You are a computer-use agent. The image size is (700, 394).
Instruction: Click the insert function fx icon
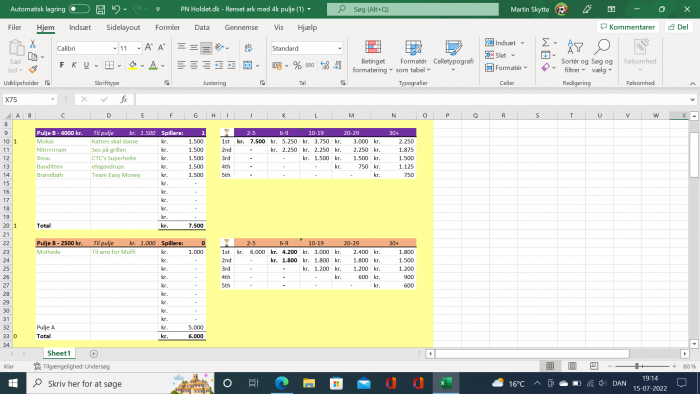124,99
